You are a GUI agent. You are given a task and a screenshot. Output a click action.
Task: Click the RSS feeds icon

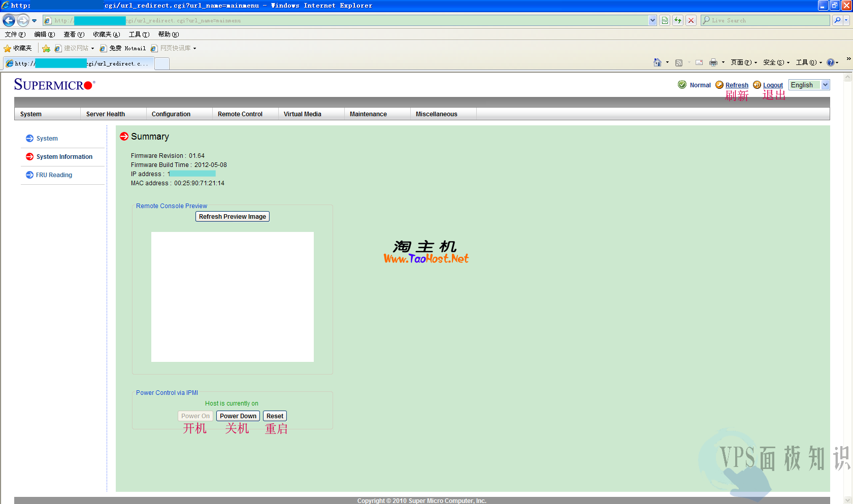tap(679, 62)
